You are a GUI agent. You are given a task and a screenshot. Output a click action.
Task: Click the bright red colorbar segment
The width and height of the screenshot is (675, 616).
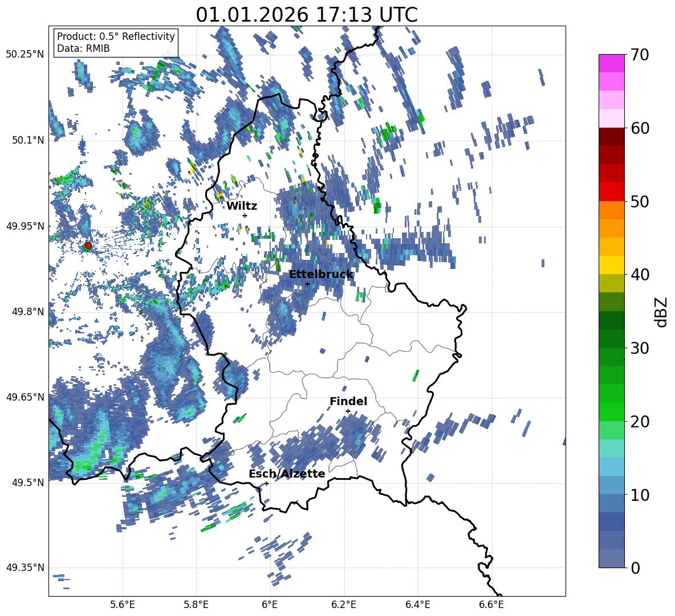(x=611, y=192)
